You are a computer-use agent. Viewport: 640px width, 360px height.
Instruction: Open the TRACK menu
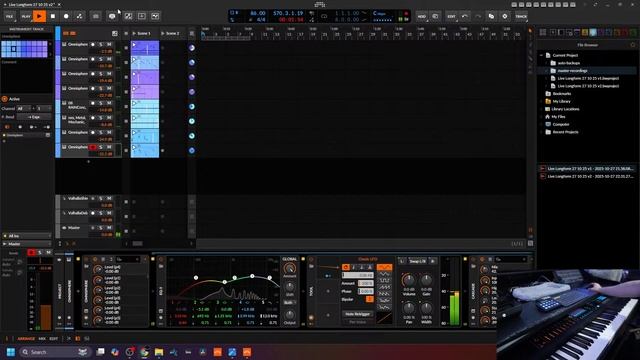[x=521, y=16]
